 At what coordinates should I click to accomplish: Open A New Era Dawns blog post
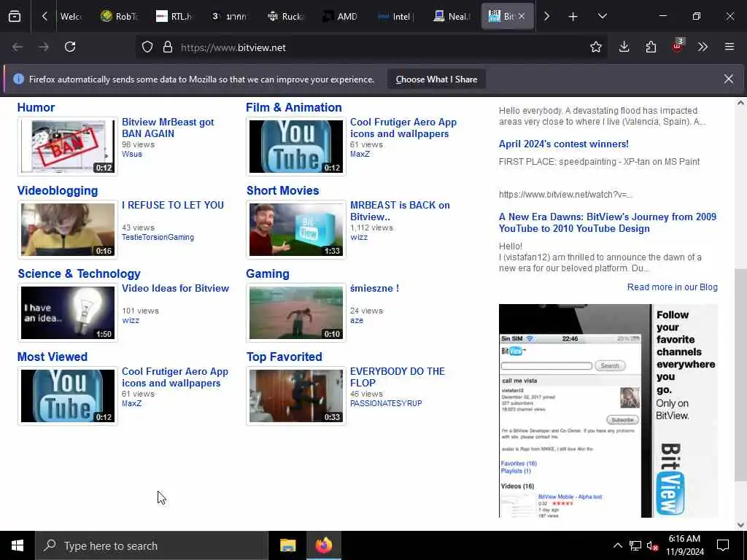608,223
